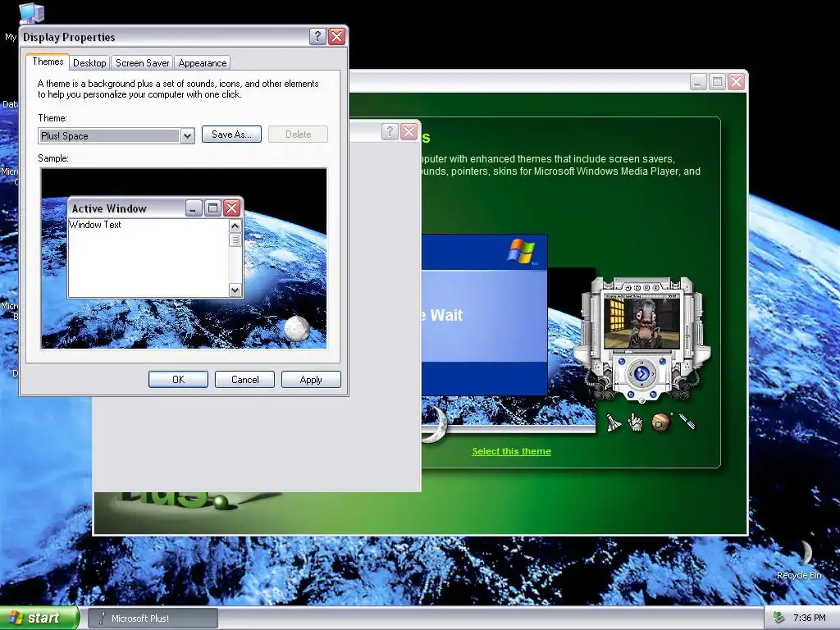
Task: Click the hand pointer sample icon
Action: coord(636,422)
